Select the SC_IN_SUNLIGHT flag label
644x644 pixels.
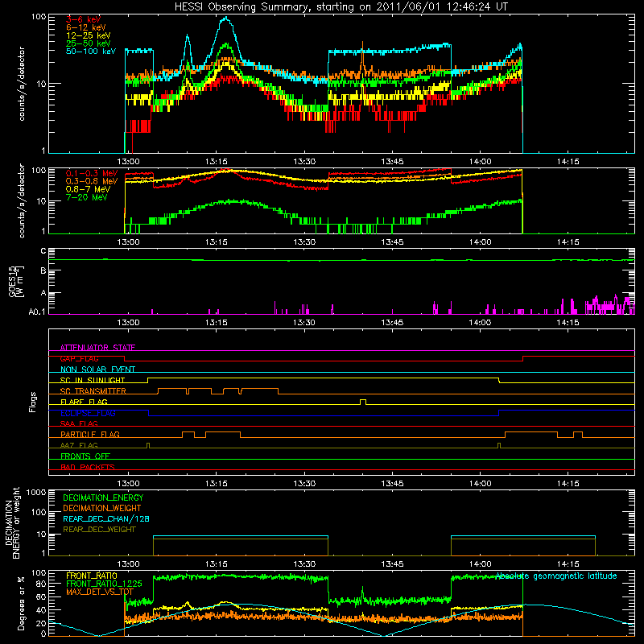coord(93,380)
